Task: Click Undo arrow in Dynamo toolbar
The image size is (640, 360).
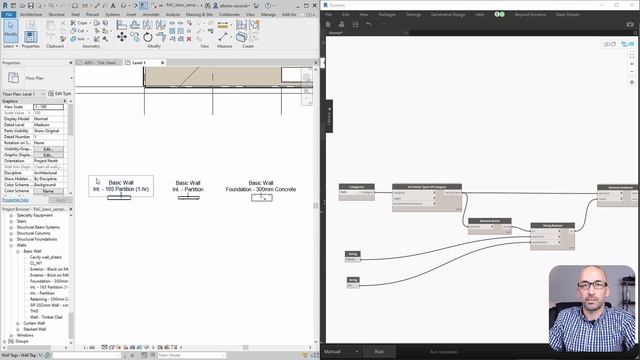Action: pos(369,24)
